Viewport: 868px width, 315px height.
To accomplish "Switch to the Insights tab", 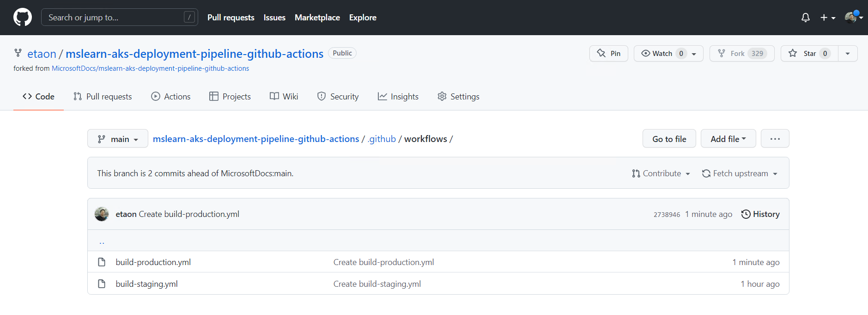I will click(x=398, y=96).
